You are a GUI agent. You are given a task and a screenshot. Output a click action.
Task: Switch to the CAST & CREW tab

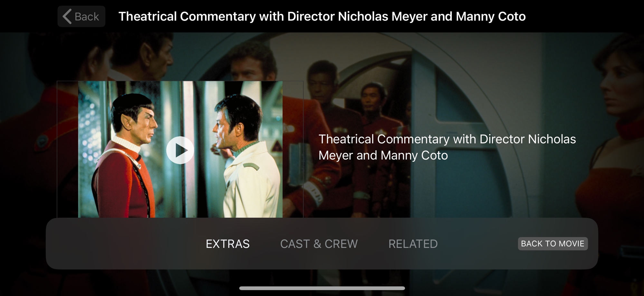point(319,244)
